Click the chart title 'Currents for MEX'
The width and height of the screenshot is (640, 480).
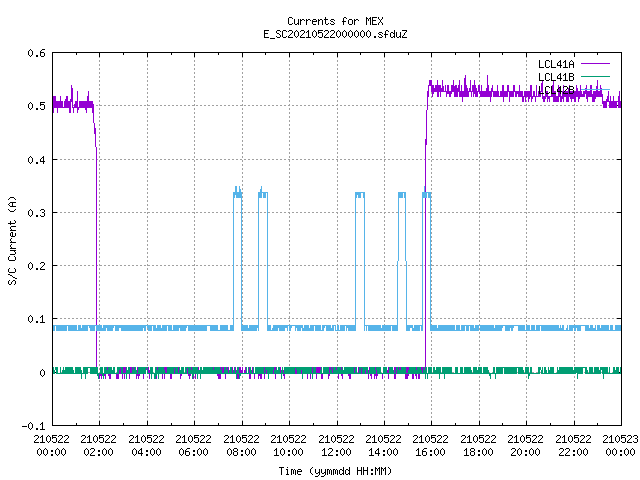[x=335, y=21]
